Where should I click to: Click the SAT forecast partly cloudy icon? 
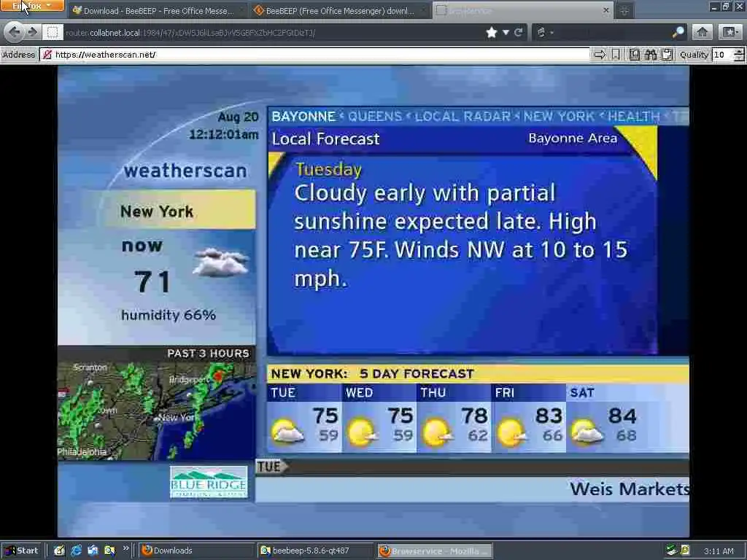click(x=587, y=431)
